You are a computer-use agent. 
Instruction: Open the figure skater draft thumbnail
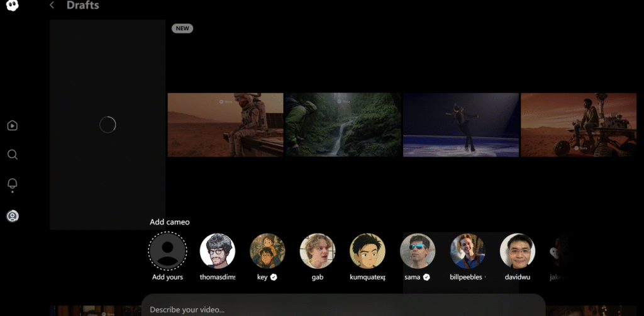pos(461,125)
